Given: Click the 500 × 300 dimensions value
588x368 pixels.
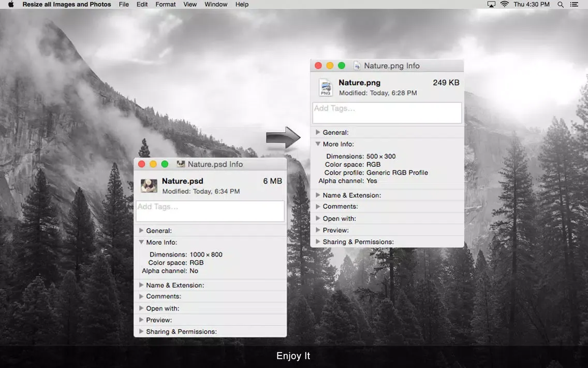Looking at the screenshot, I should (381, 156).
